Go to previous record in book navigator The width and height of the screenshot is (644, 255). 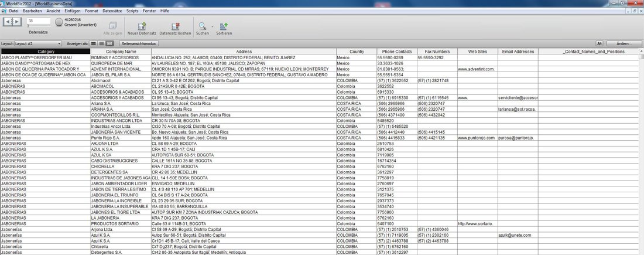8,21
